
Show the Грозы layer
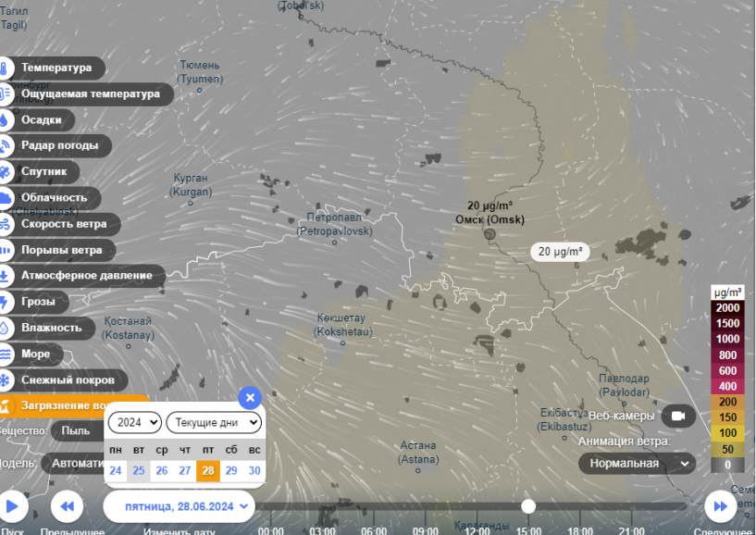click(x=38, y=302)
